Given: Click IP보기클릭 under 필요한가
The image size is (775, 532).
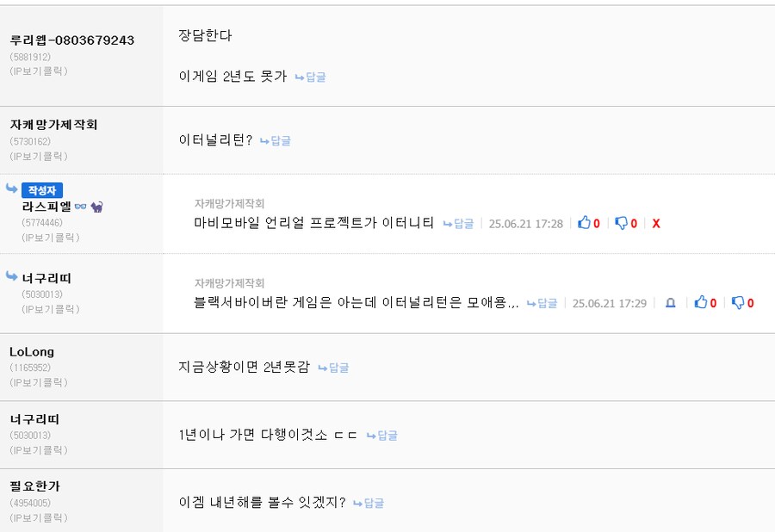Looking at the screenshot, I should pyautogui.click(x=36, y=517).
